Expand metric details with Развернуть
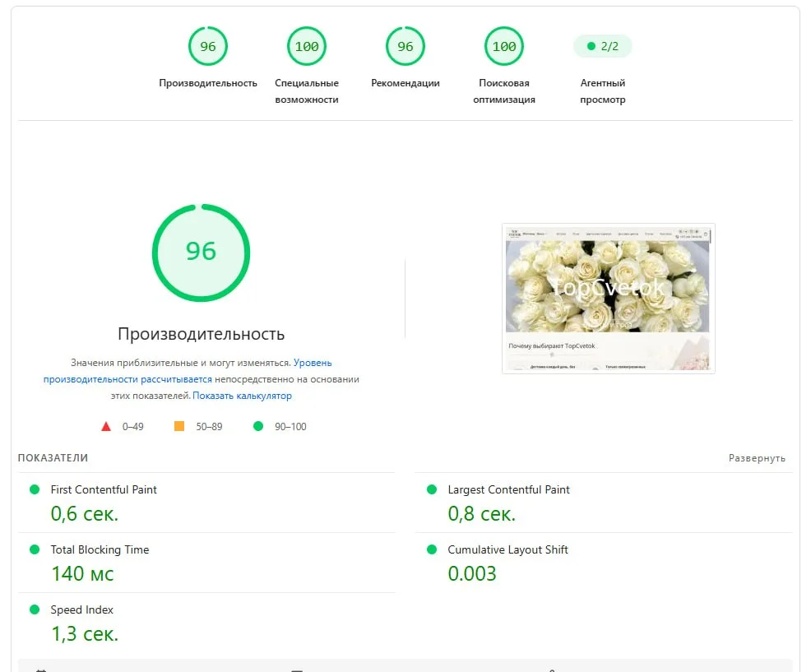The width and height of the screenshot is (811, 672). click(x=757, y=458)
